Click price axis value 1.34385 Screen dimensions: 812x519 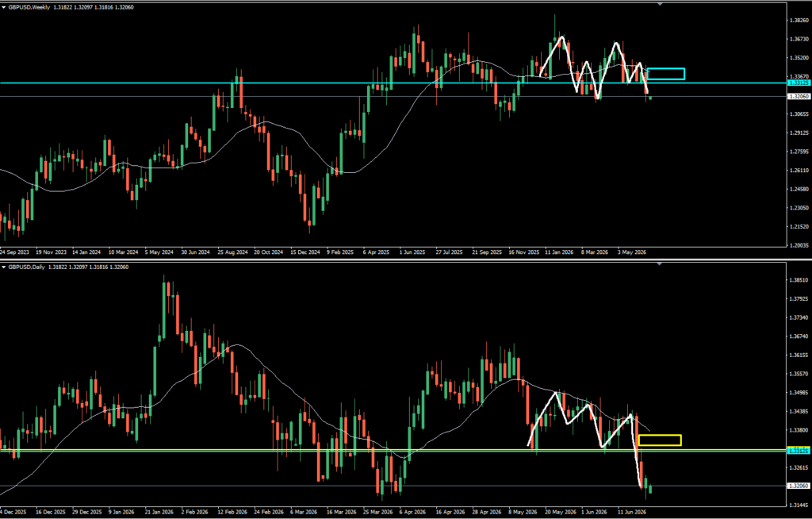click(x=799, y=411)
